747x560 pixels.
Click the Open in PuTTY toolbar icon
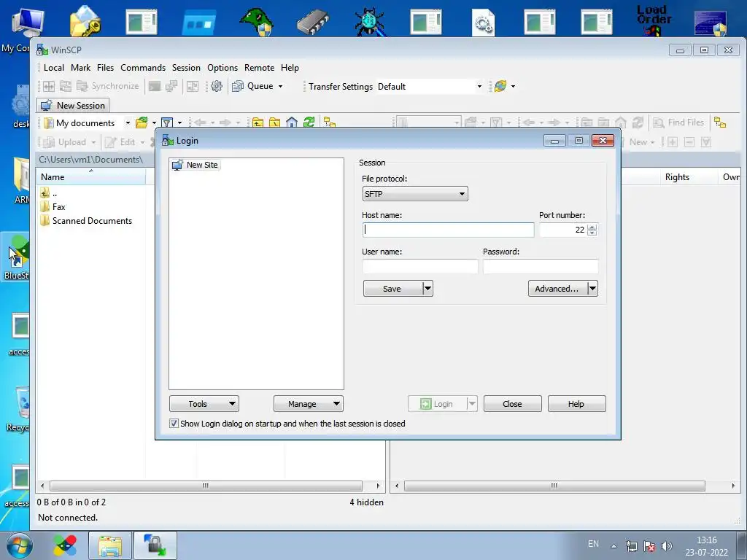click(171, 86)
